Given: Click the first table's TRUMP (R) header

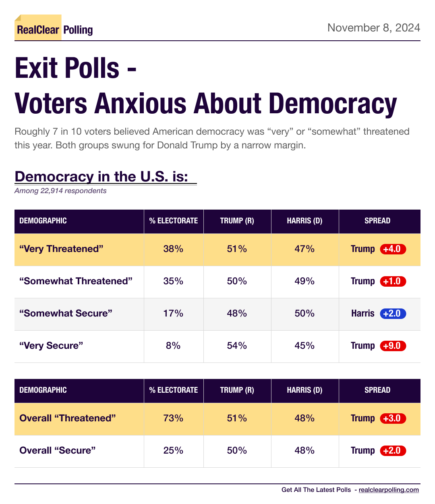Looking at the screenshot, I should point(237,221).
